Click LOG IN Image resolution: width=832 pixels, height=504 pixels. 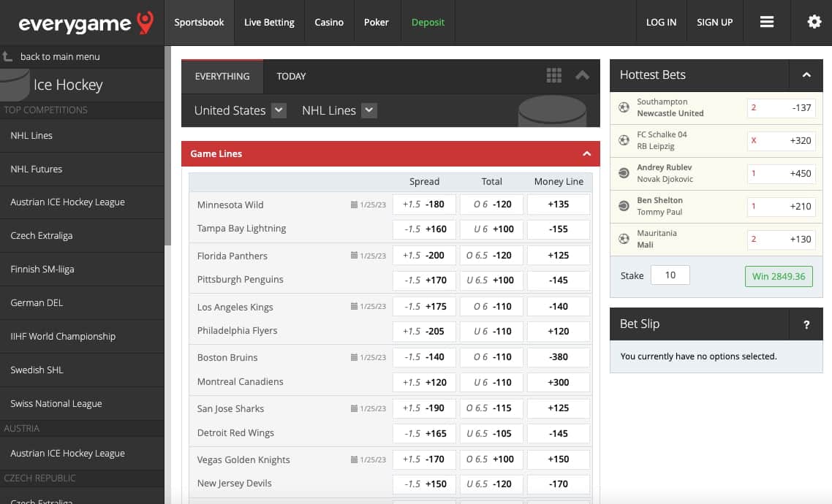coord(661,22)
